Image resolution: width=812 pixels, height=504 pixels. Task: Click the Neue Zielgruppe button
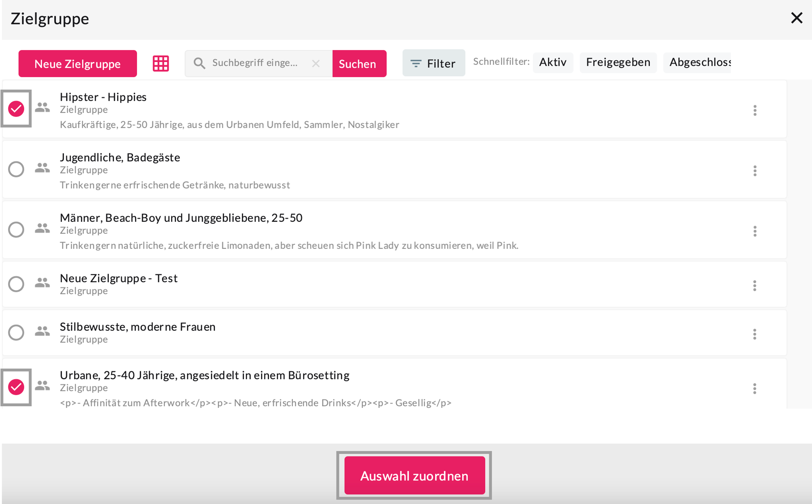(77, 64)
